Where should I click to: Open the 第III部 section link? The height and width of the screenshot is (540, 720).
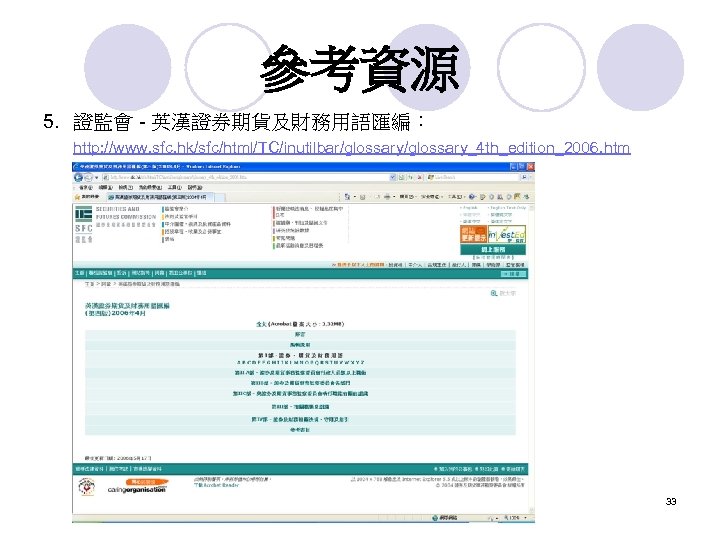[x=300, y=407]
